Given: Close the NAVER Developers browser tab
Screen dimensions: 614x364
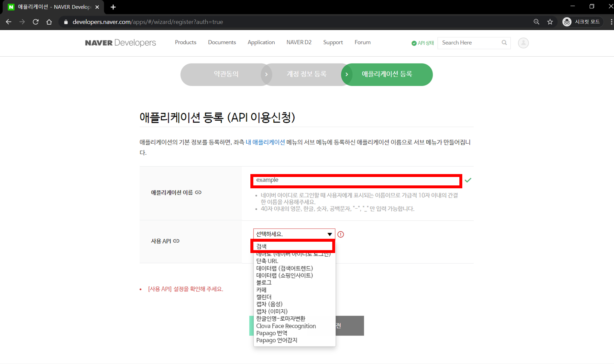Looking at the screenshot, I should coord(97,7).
